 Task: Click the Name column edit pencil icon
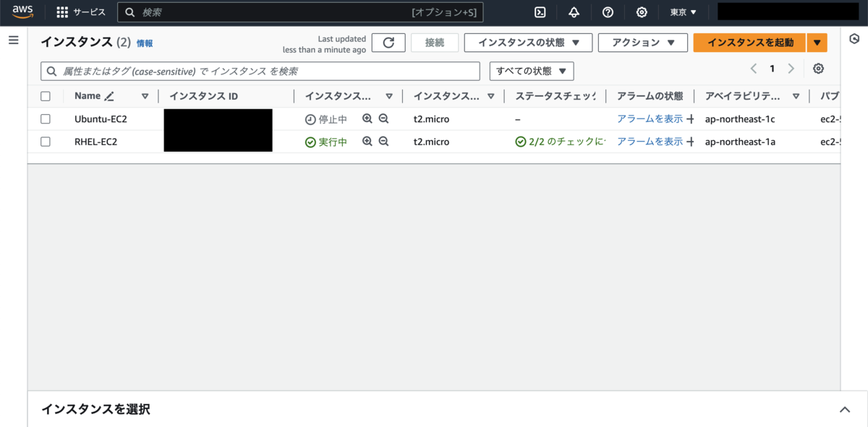(109, 96)
